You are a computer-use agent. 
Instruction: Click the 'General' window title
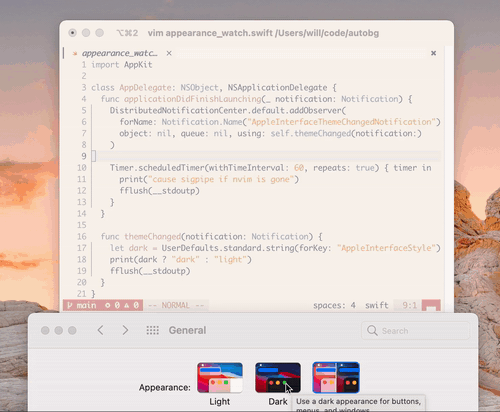(x=187, y=330)
